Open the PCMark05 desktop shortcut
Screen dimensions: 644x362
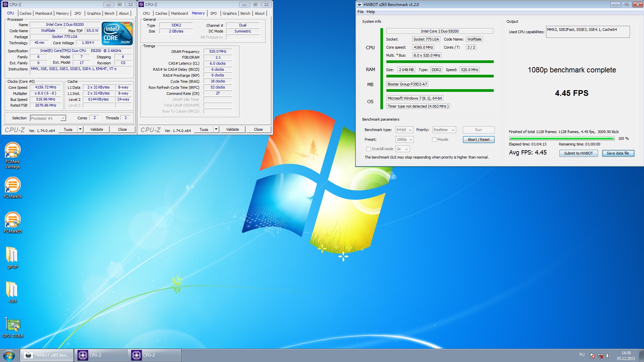(12, 222)
